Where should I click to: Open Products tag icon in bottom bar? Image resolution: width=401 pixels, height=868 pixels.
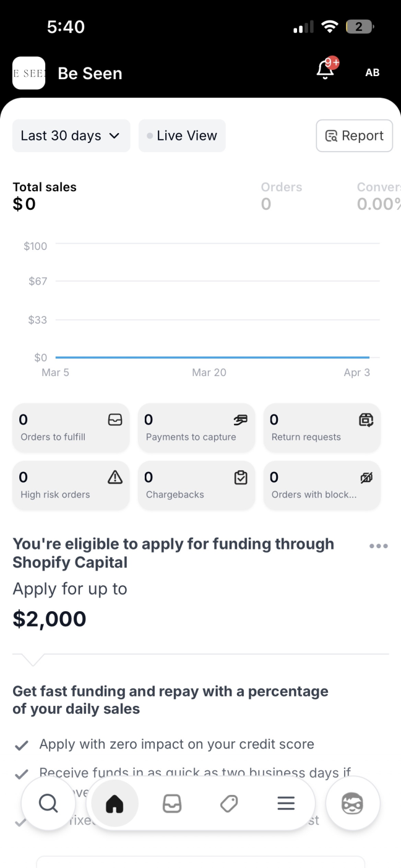228,804
